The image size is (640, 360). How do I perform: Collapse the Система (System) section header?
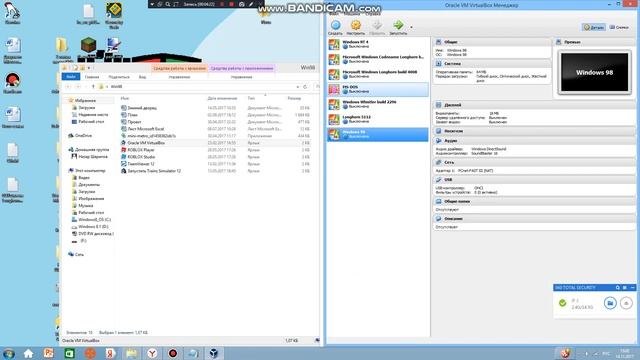click(492, 64)
